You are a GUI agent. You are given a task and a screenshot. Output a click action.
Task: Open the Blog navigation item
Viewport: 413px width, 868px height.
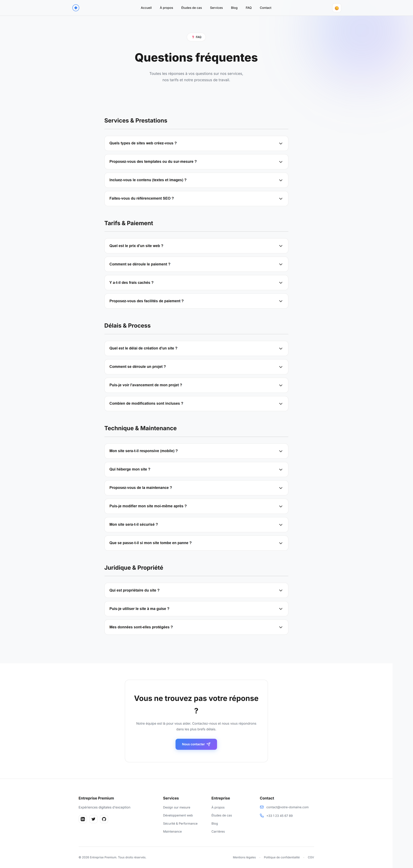pos(234,8)
